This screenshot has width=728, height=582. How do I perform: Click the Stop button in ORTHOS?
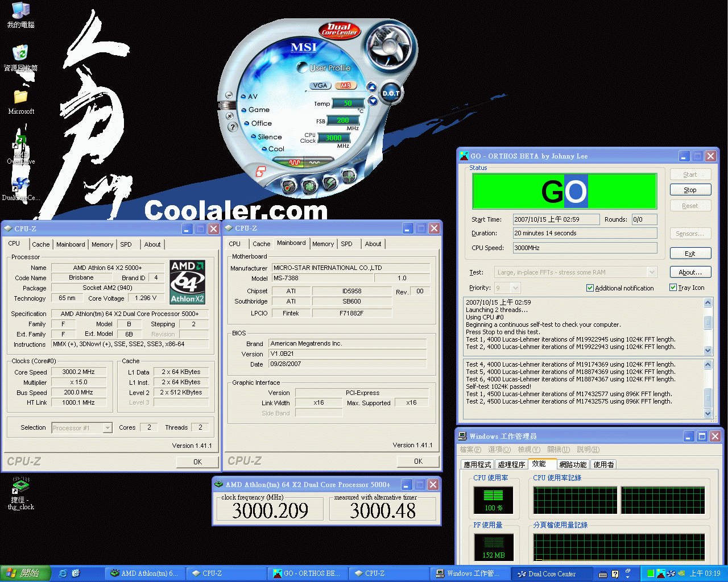(690, 190)
